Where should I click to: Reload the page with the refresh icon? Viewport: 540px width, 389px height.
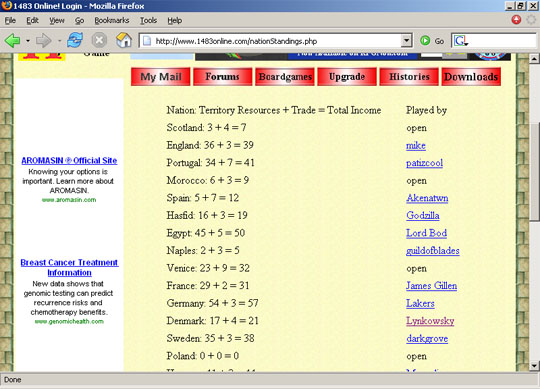point(75,41)
